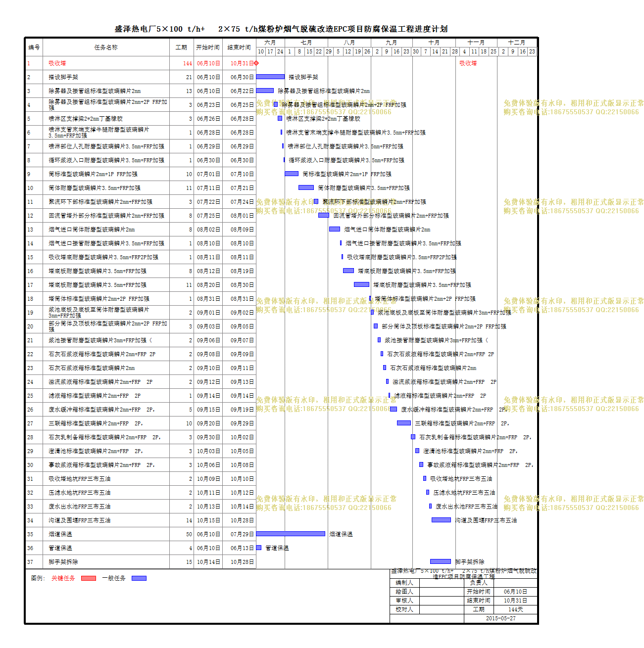Screen dimensions: 644x648
Task: Select task name 循环浆液入口耐磨型玻璃鳞片 in row 8
Action: click(106, 160)
